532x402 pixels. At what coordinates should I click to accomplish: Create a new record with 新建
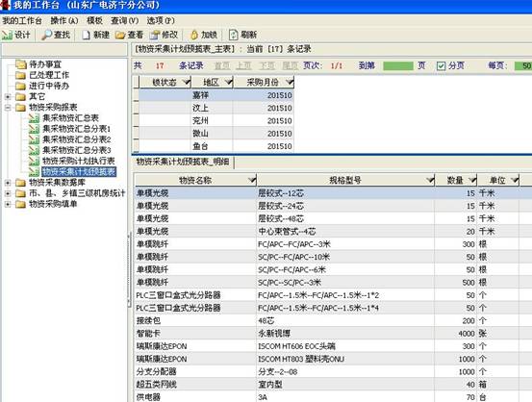pyautogui.click(x=87, y=35)
